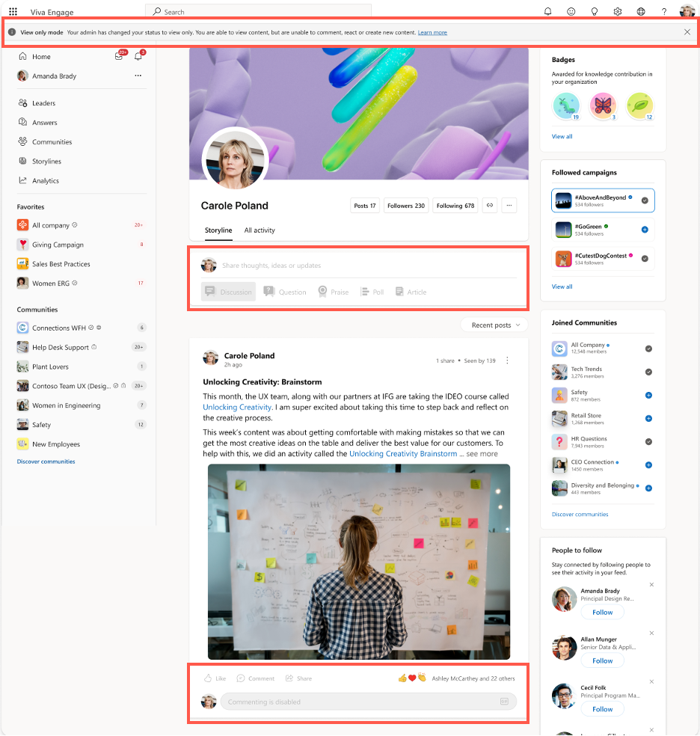
Task: Open Answers in the sidebar
Action: point(45,122)
